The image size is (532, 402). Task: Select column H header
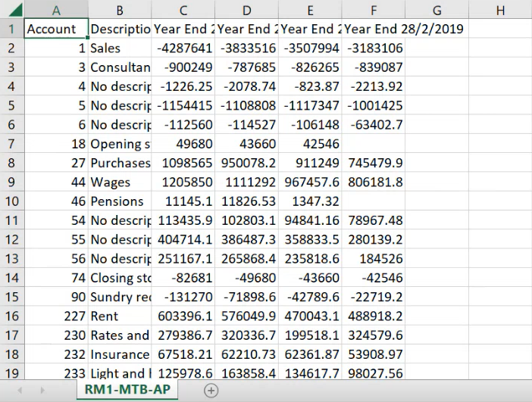click(499, 10)
